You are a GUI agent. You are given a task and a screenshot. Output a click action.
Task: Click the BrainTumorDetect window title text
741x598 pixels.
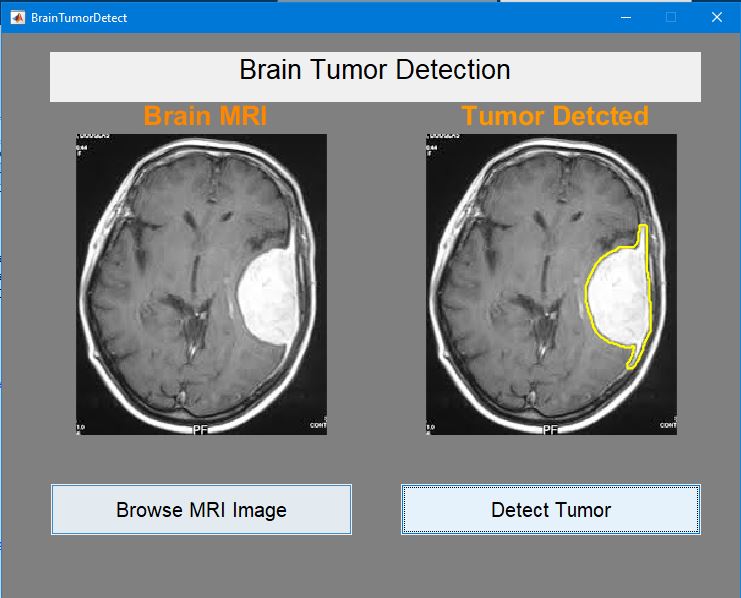click(79, 18)
